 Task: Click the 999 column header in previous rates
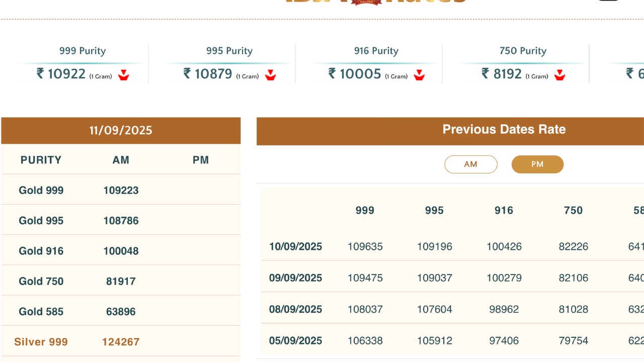point(365,211)
